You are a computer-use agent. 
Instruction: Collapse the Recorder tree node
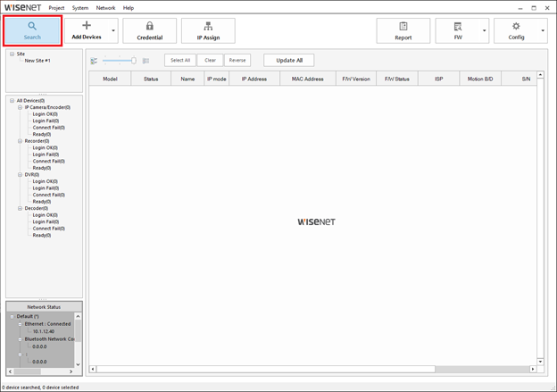tap(21, 141)
